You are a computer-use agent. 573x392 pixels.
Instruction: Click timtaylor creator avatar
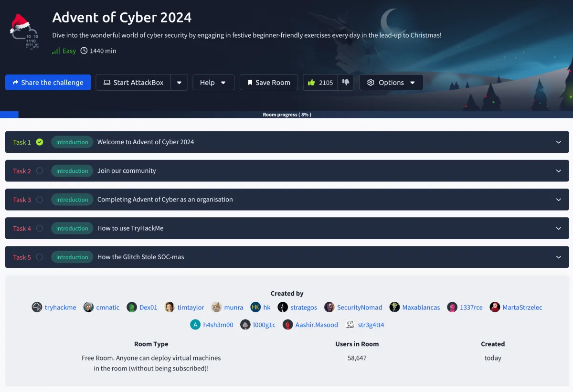[170, 307]
